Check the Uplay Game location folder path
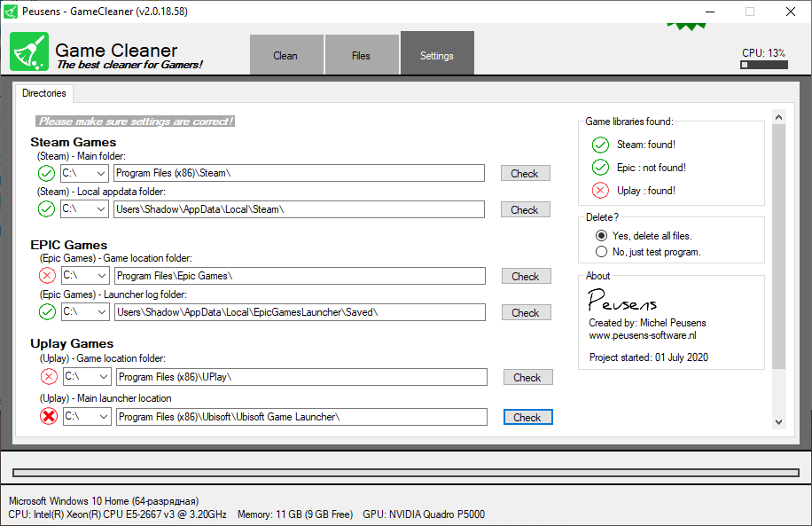Image resolution: width=812 pixels, height=526 pixels. tap(527, 377)
